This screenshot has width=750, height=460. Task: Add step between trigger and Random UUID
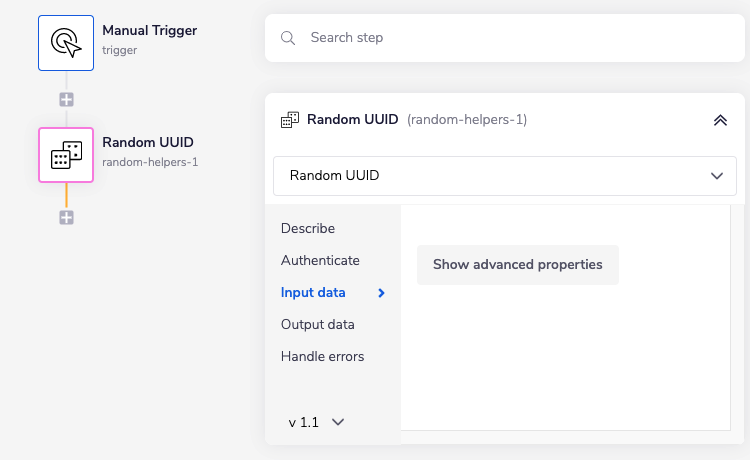click(66, 99)
